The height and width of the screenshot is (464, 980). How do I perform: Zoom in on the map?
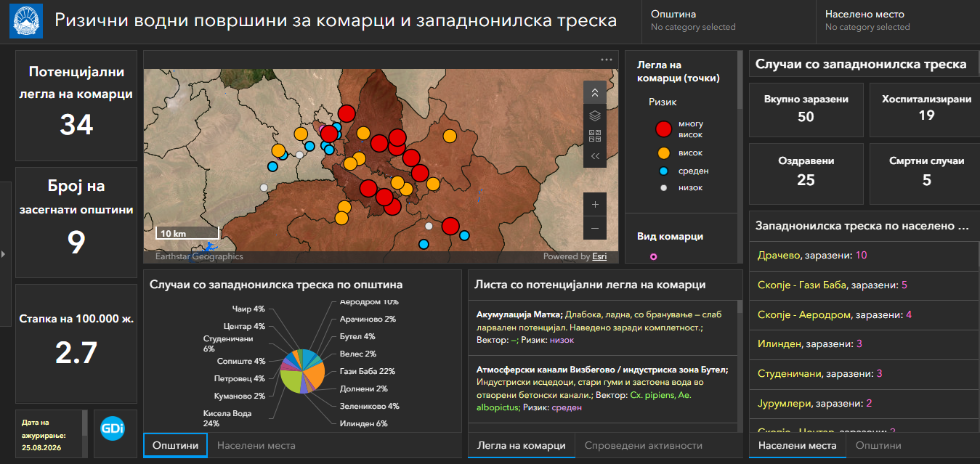(x=594, y=205)
